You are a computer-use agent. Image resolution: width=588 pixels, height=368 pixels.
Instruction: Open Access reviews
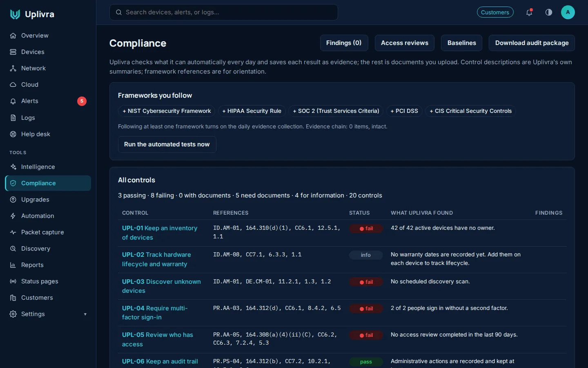tap(405, 43)
